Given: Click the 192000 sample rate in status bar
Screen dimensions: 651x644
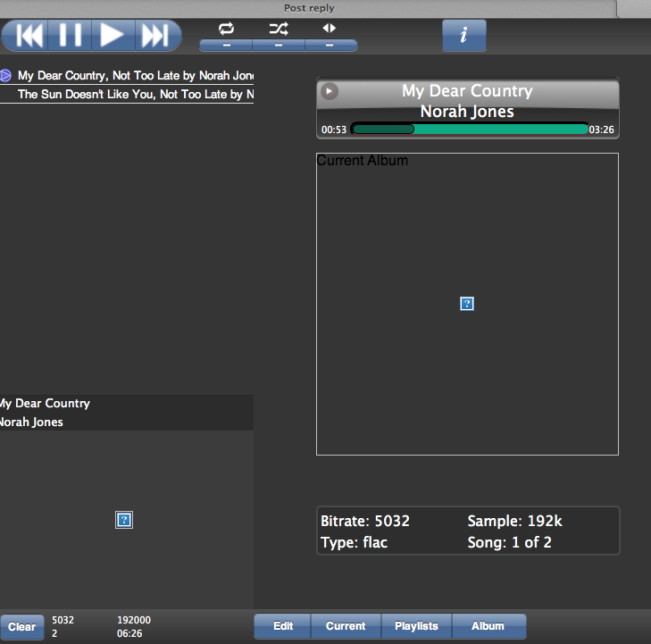Looking at the screenshot, I should [134, 620].
